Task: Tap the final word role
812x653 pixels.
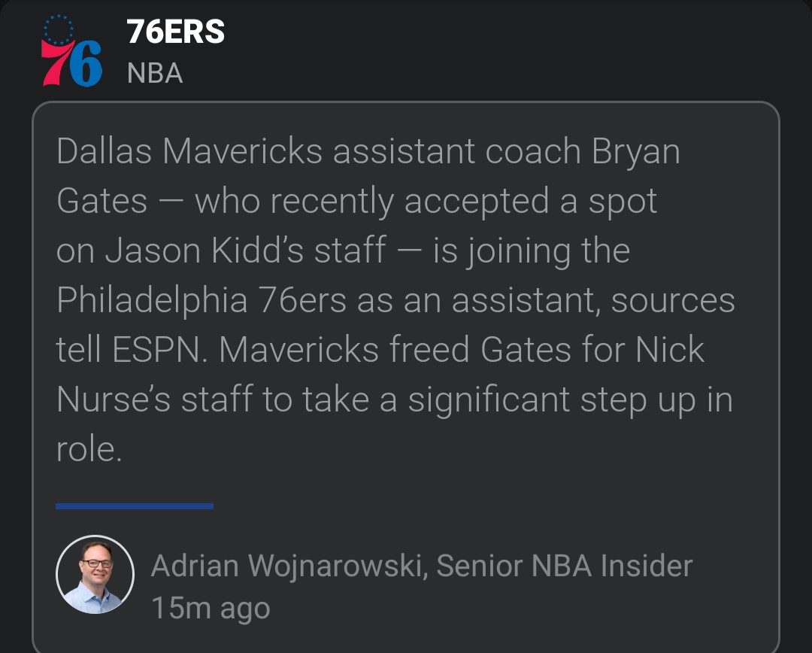Action: click(x=88, y=450)
